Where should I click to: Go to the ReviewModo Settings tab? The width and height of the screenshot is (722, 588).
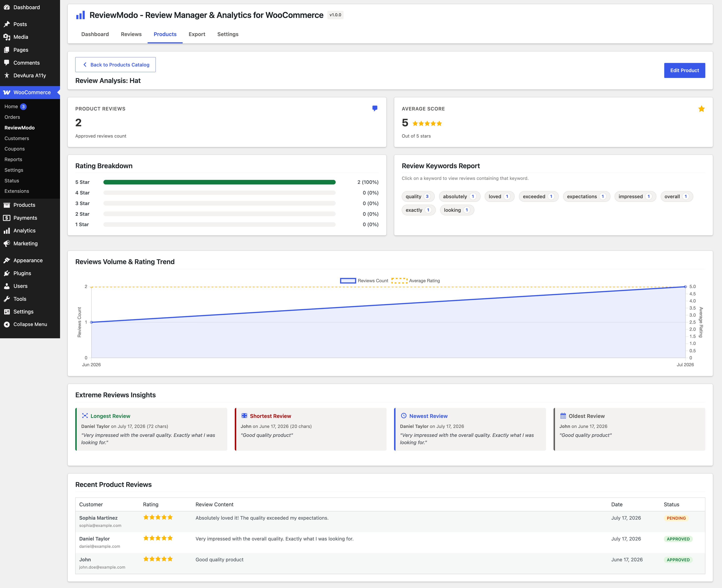(228, 34)
